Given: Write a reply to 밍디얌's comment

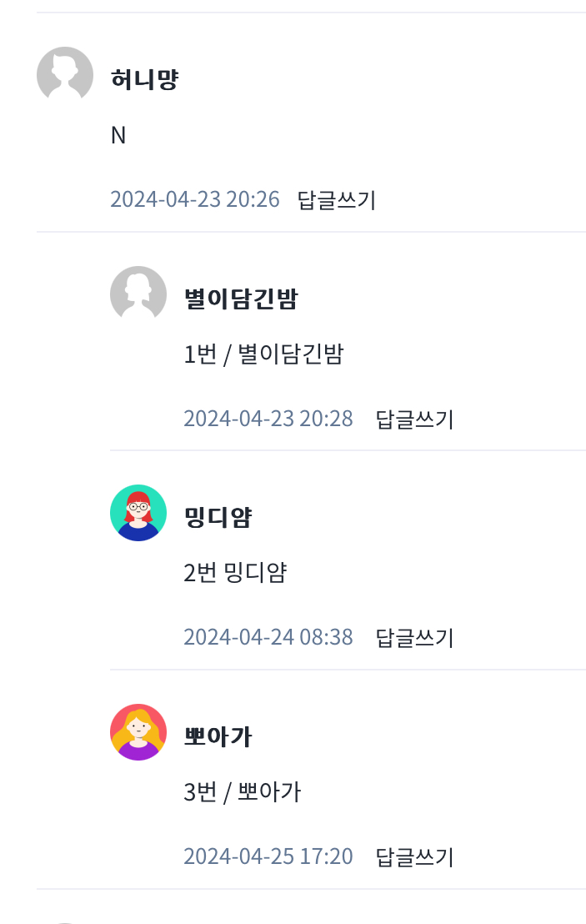Looking at the screenshot, I should click(x=414, y=638).
